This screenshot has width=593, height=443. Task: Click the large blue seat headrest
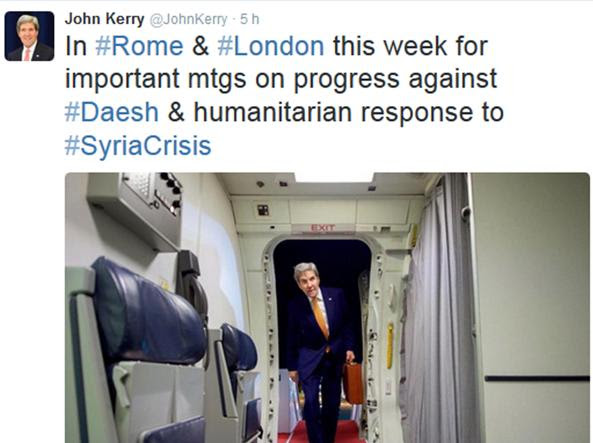coord(147,312)
